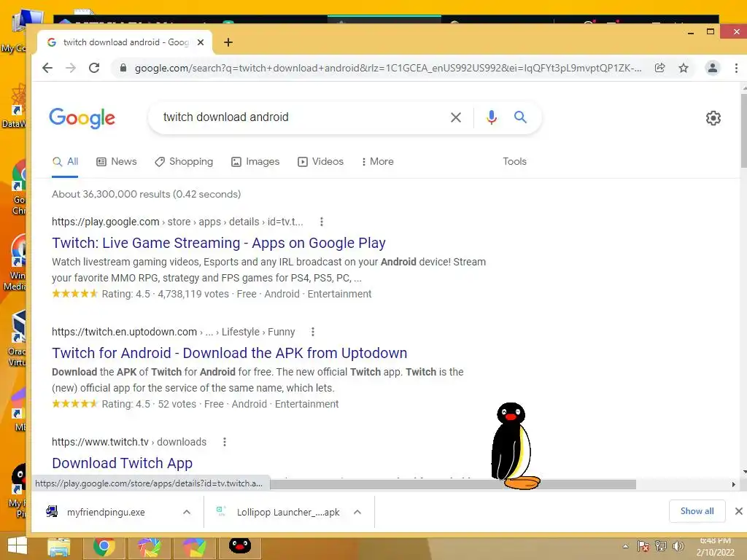Open File Explorer from the taskbar
The width and height of the screenshot is (747, 560).
[59, 547]
